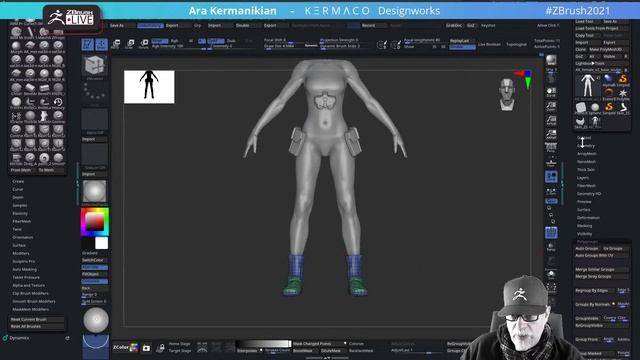This screenshot has height=360, width=640.
Task: Select the Scale transform tool
Action: [130, 44]
